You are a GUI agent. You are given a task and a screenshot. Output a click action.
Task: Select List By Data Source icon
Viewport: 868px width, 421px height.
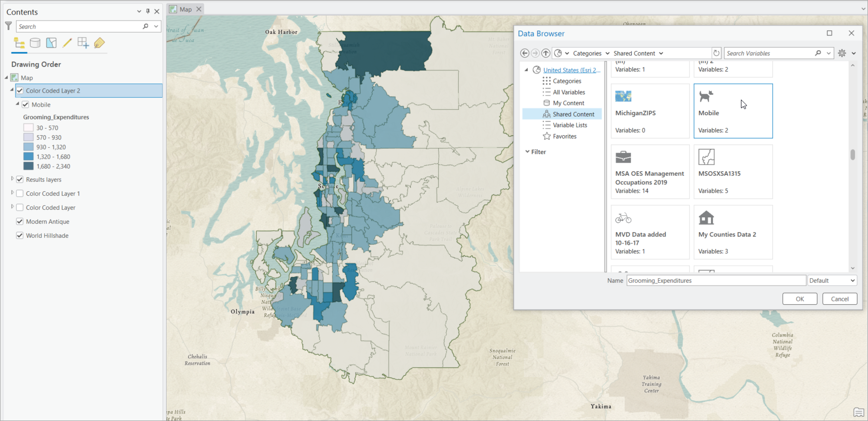(x=35, y=43)
